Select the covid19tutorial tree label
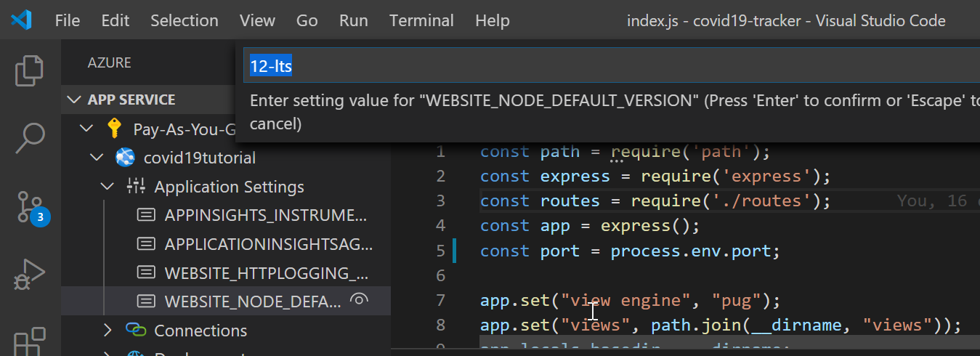980x356 pixels. [199, 158]
